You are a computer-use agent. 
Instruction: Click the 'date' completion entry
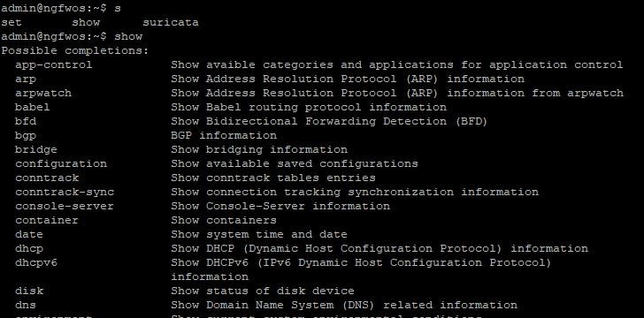coord(29,234)
